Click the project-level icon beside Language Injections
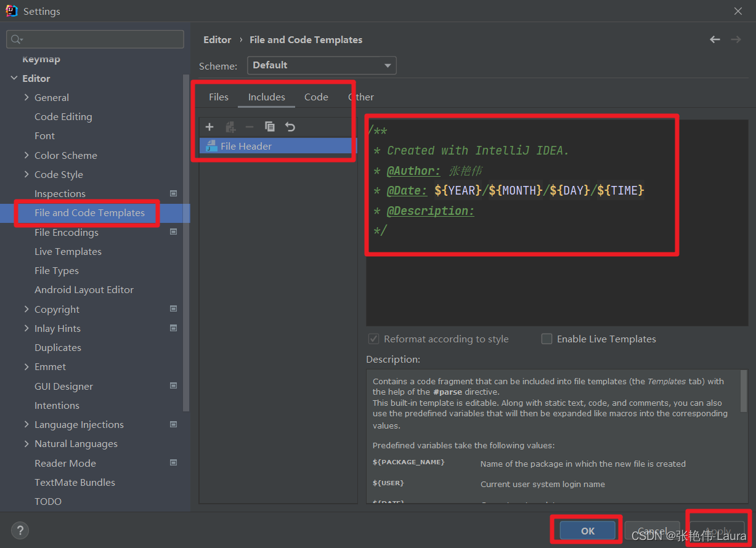Viewport: 756px width, 548px height. tap(173, 424)
